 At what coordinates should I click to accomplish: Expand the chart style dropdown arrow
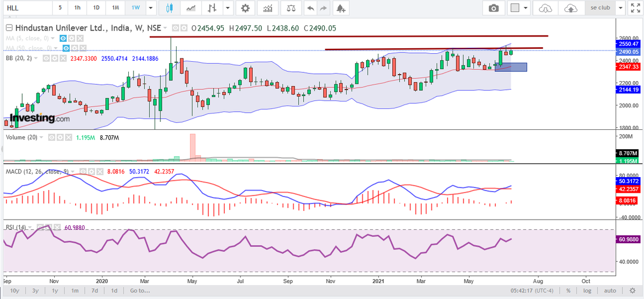point(228,8)
